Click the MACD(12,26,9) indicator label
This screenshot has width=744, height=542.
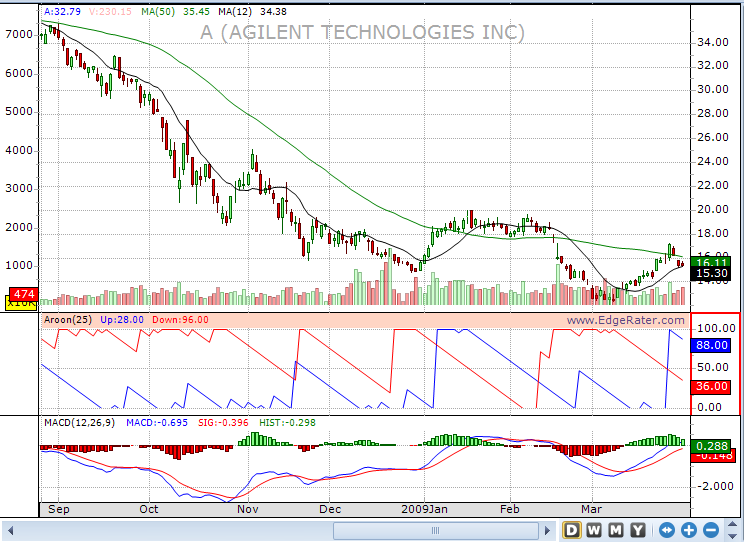[79, 422]
